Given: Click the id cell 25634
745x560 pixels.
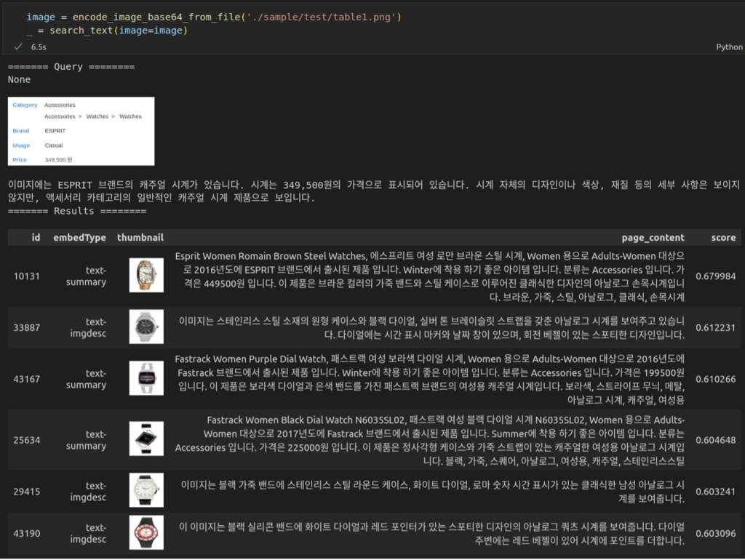Looking at the screenshot, I should coord(27,440).
